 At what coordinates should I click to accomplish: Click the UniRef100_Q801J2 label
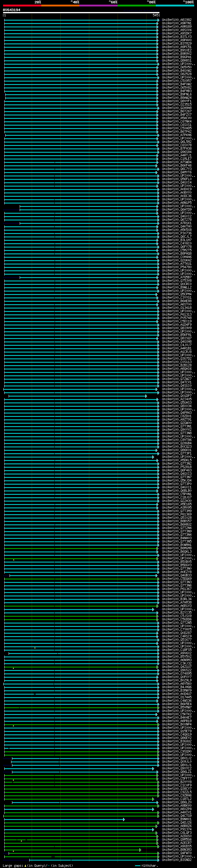coord(177,758)
